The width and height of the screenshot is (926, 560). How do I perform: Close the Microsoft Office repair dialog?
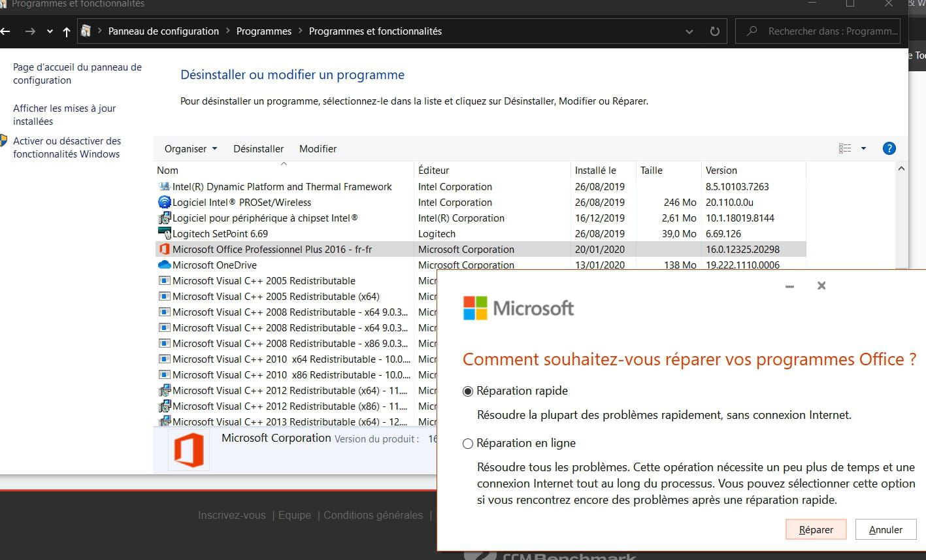click(821, 286)
